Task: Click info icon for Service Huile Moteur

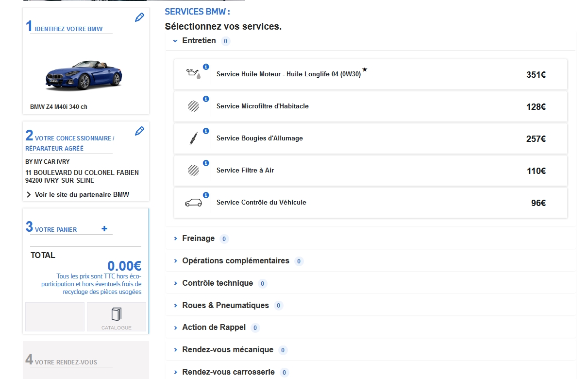Action: (x=206, y=67)
